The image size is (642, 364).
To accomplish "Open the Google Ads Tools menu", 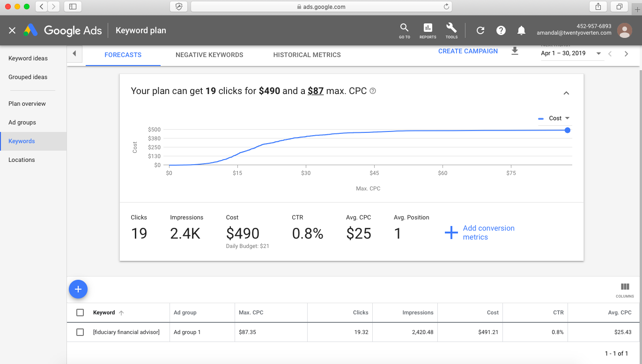I will (451, 30).
